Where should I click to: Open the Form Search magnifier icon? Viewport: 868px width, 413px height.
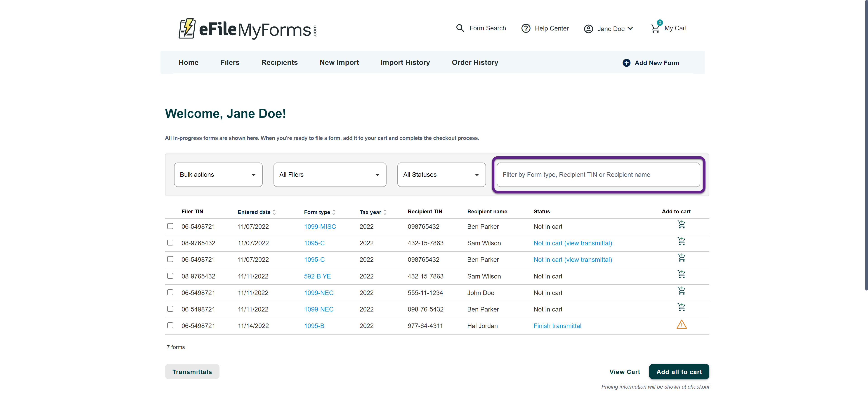tap(460, 28)
